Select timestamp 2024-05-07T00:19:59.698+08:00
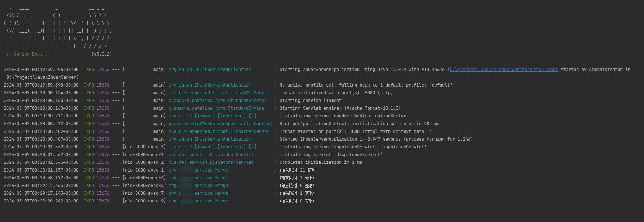 (41, 85)
